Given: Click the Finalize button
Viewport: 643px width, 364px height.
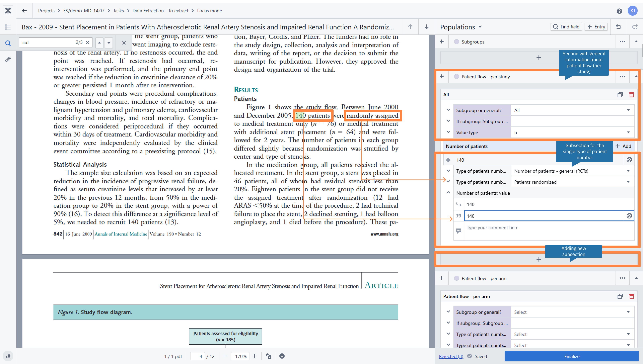Looking at the screenshot, I should pyautogui.click(x=572, y=356).
